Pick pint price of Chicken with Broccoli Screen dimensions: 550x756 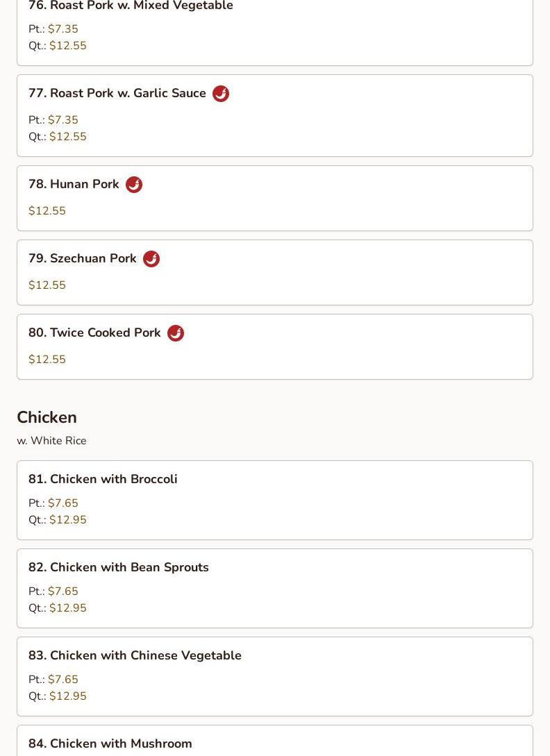coord(63,503)
